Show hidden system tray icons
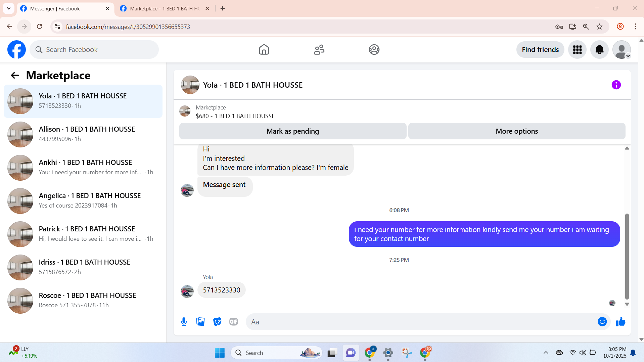 [x=546, y=353]
